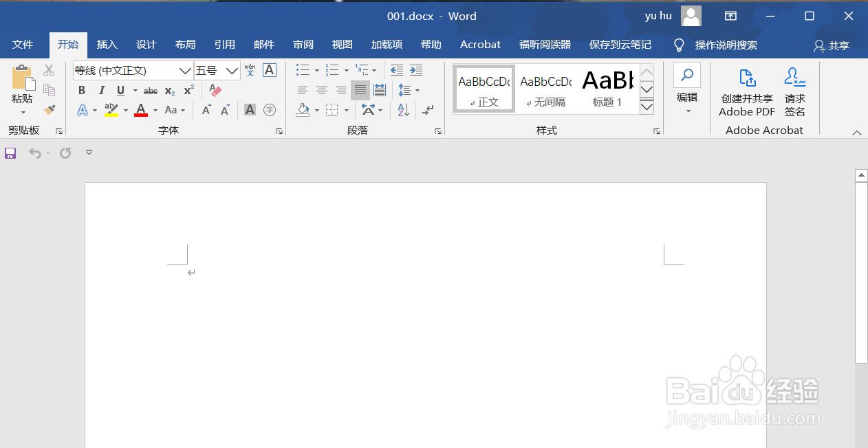868x448 pixels.
Task: Apply bold formatting to text
Action: point(81,90)
